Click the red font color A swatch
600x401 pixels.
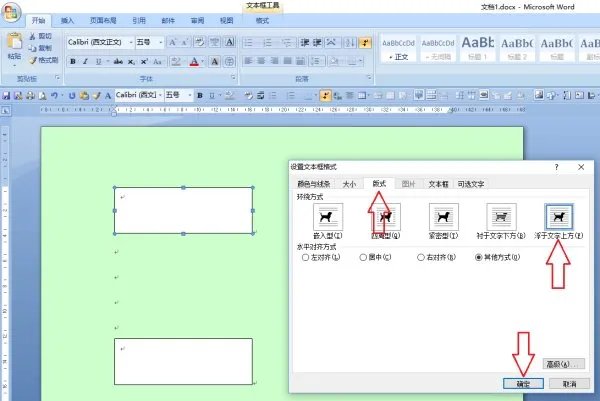pos(194,61)
